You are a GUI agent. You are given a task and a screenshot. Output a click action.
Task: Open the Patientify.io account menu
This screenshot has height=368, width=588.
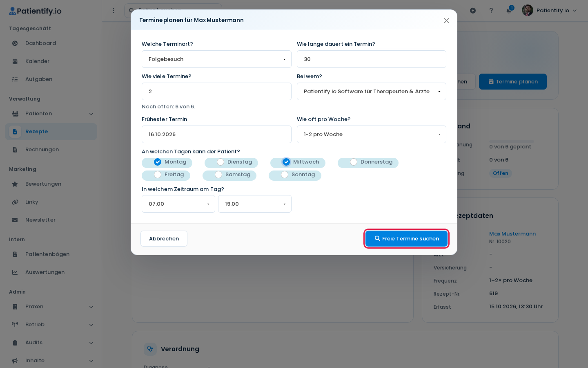coord(550,11)
